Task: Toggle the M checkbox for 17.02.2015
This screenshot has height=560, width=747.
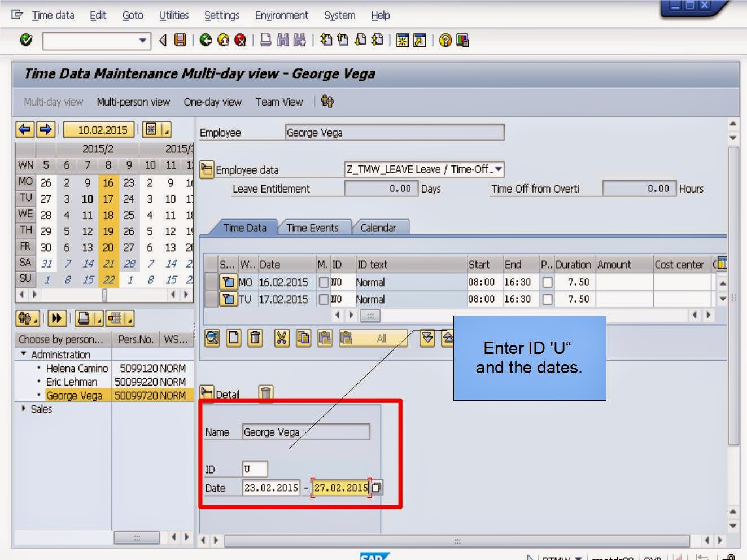Action: pos(325,299)
